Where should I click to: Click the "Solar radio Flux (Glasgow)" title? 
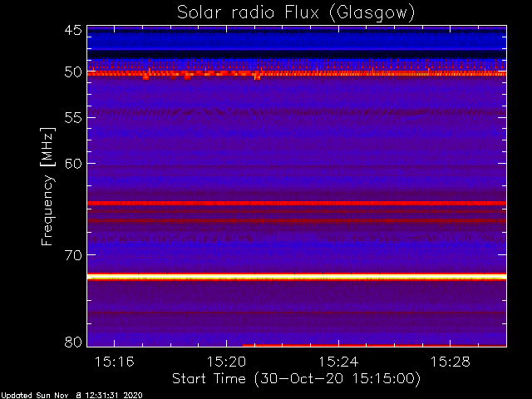296,13
